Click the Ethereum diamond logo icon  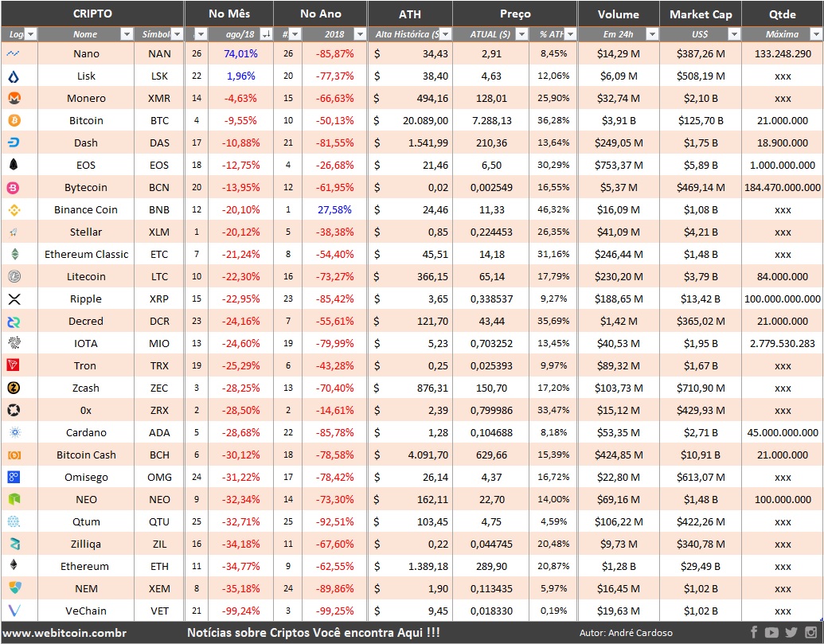14,565
